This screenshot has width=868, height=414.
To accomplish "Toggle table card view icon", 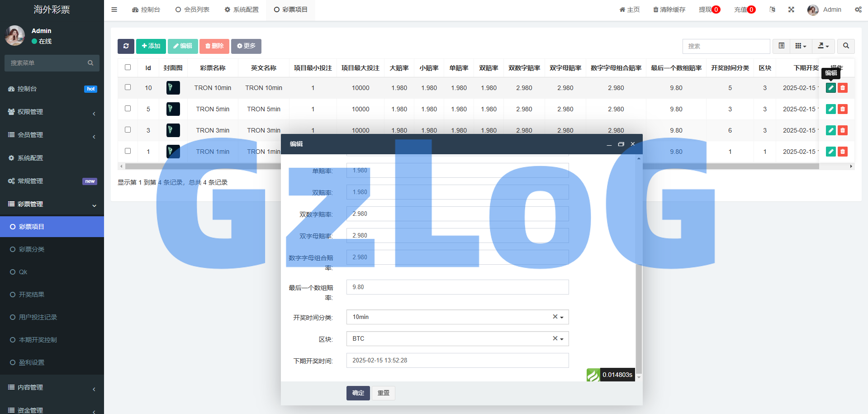I will pos(781,46).
